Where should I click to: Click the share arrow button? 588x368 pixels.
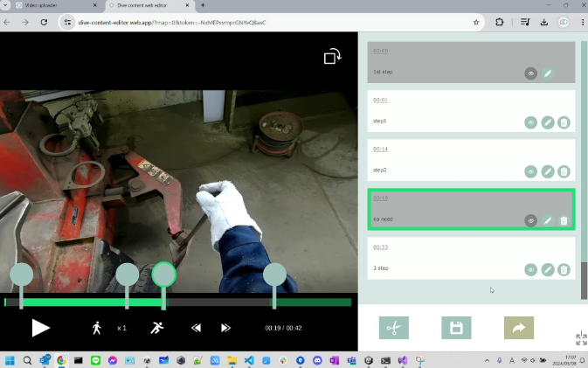coord(518,328)
